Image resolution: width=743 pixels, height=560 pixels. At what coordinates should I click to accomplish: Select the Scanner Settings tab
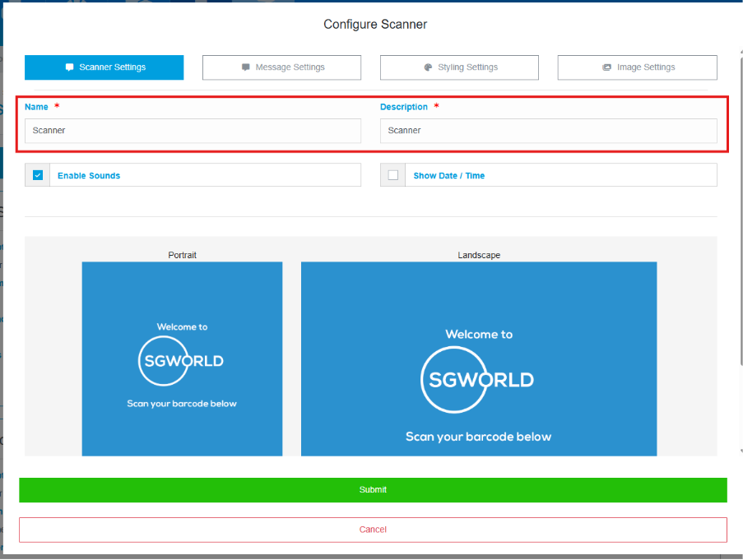pyautogui.click(x=104, y=67)
